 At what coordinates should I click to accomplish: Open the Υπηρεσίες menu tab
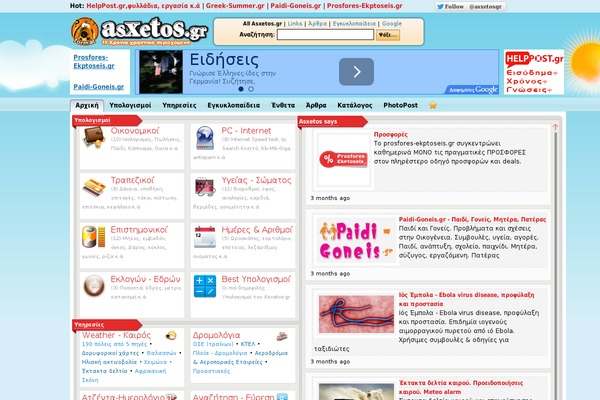click(179, 105)
